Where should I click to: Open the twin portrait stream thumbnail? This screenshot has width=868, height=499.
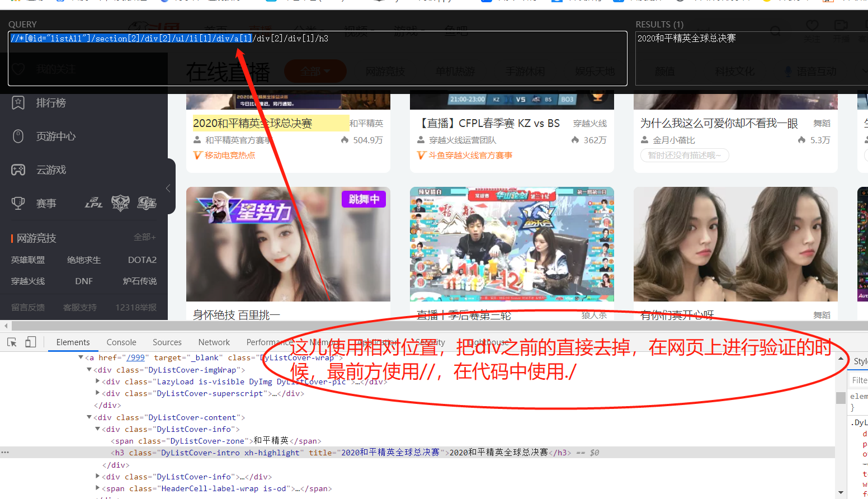[735, 244]
